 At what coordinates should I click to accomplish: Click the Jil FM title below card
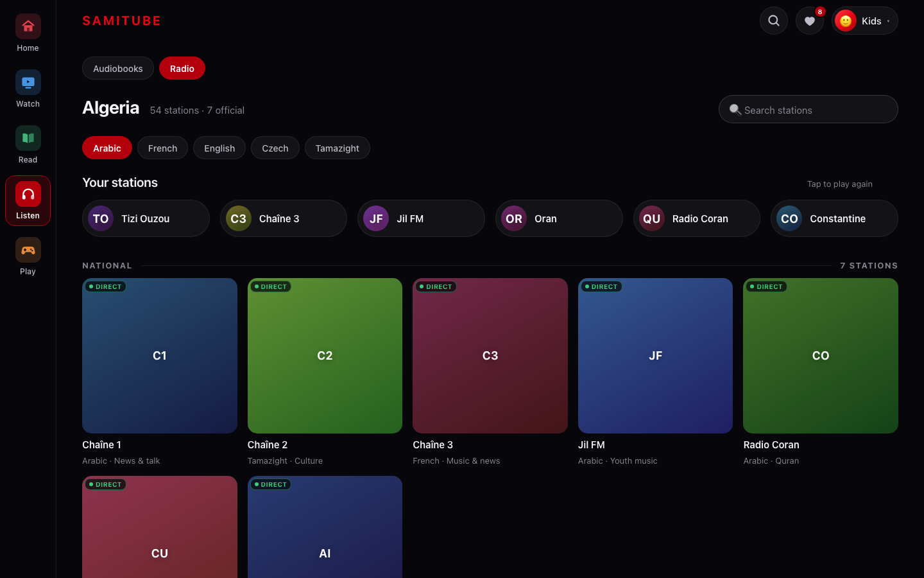point(592,444)
